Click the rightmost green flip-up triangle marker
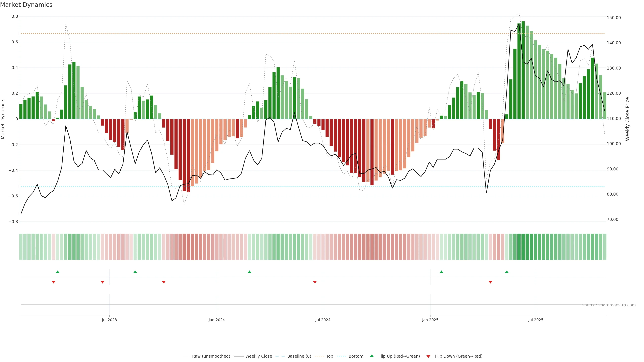The image size is (644, 362). coord(506,272)
